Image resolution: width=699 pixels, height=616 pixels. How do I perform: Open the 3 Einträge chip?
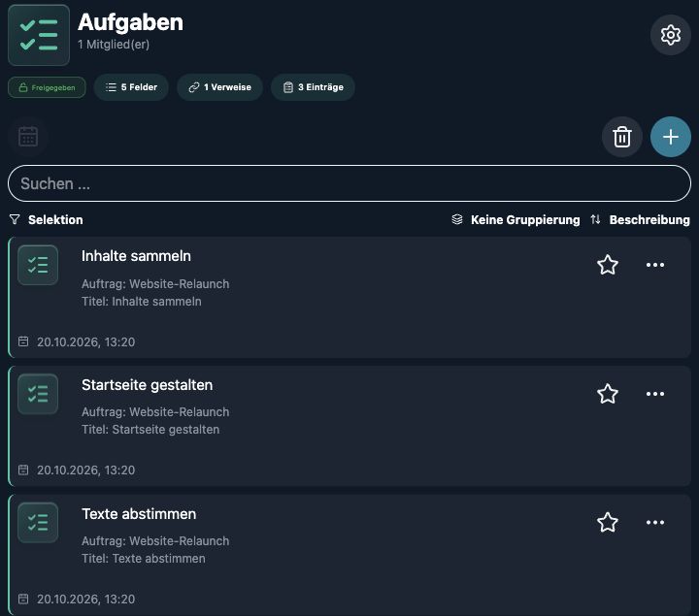(313, 87)
